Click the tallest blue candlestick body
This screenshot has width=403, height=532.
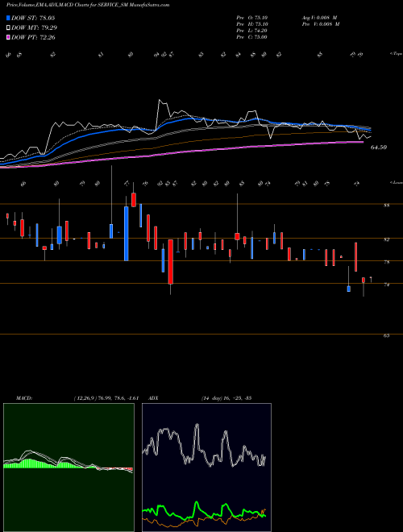tap(127, 234)
